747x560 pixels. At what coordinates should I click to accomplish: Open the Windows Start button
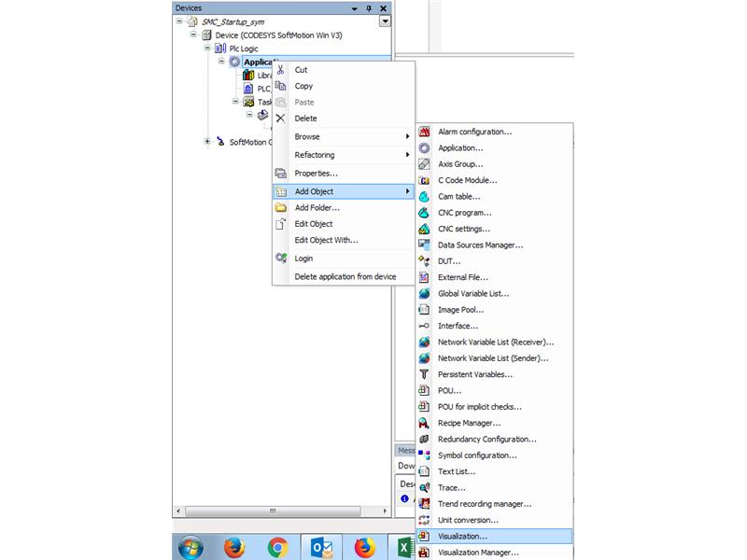[190, 547]
